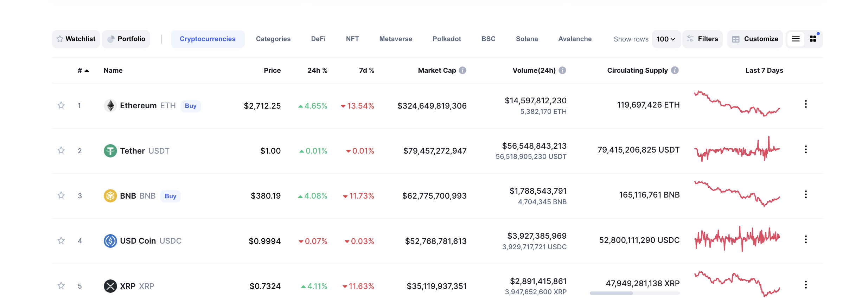This screenshot has height=303, width=868.
Task: Open Volume(24h) info tooltip icon
Action: [562, 70]
